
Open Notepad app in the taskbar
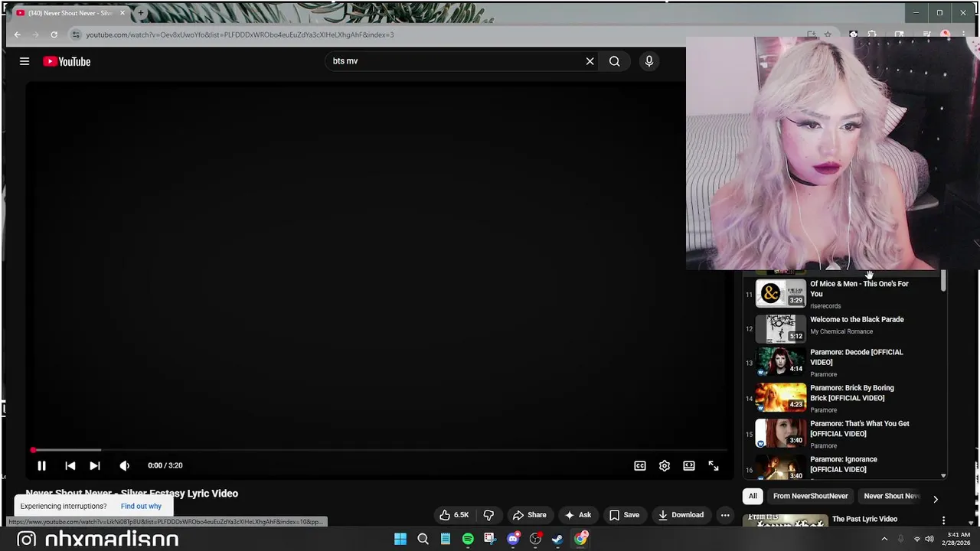tap(445, 539)
